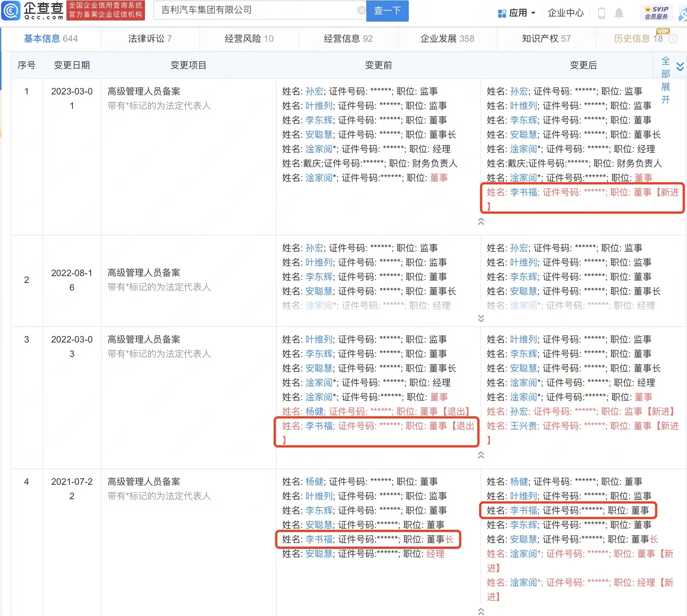Viewport: 687px width, 616px height.
Task: Collapse record 1 via double-chevron arrow
Action: (x=481, y=222)
